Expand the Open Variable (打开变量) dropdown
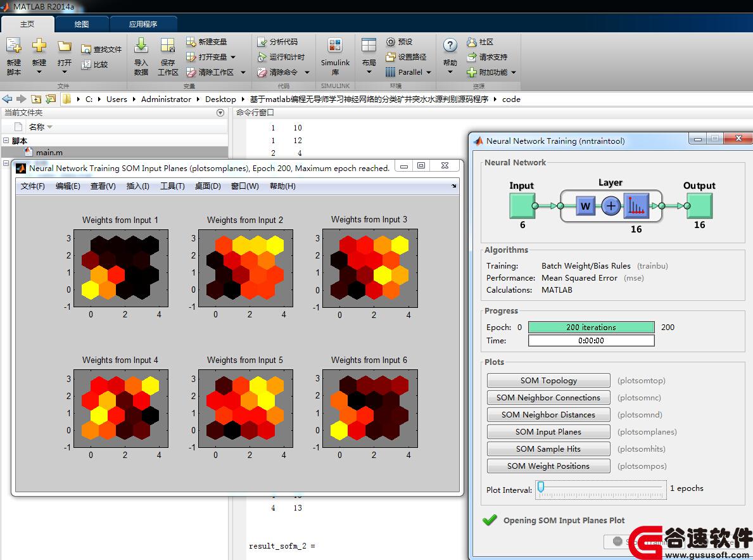The width and height of the screenshot is (753, 560). click(x=233, y=57)
